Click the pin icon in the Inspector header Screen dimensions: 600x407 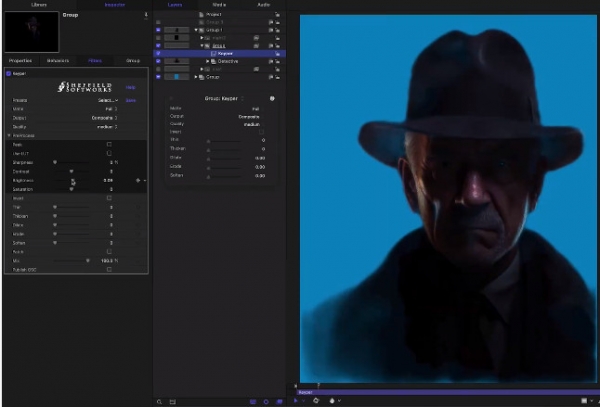(x=146, y=15)
